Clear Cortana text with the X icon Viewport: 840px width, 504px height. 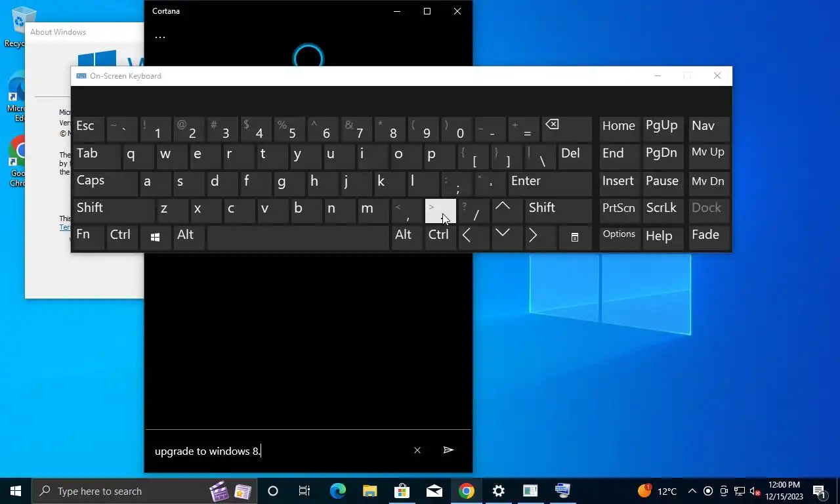pyautogui.click(x=417, y=450)
